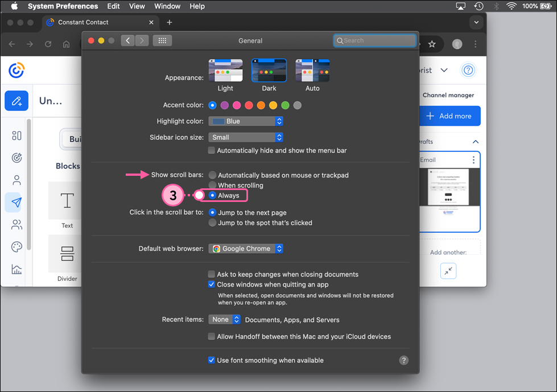Click the Help question mark in General preferences
This screenshot has height=392, width=557.
[x=404, y=360]
